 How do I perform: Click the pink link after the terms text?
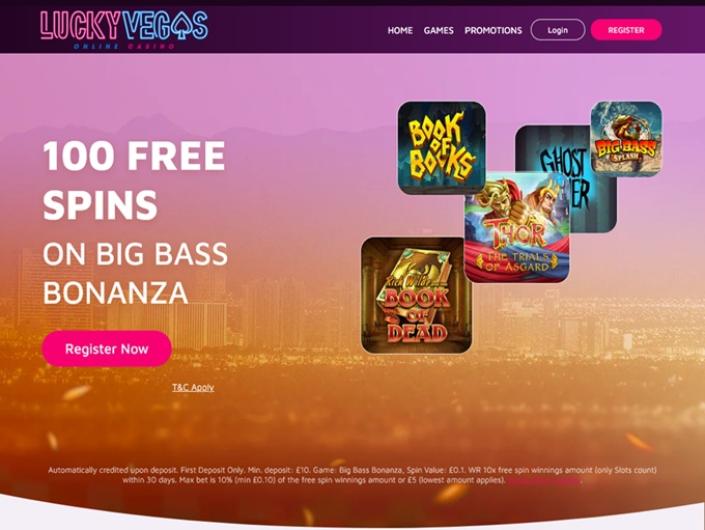pos(544,481)
